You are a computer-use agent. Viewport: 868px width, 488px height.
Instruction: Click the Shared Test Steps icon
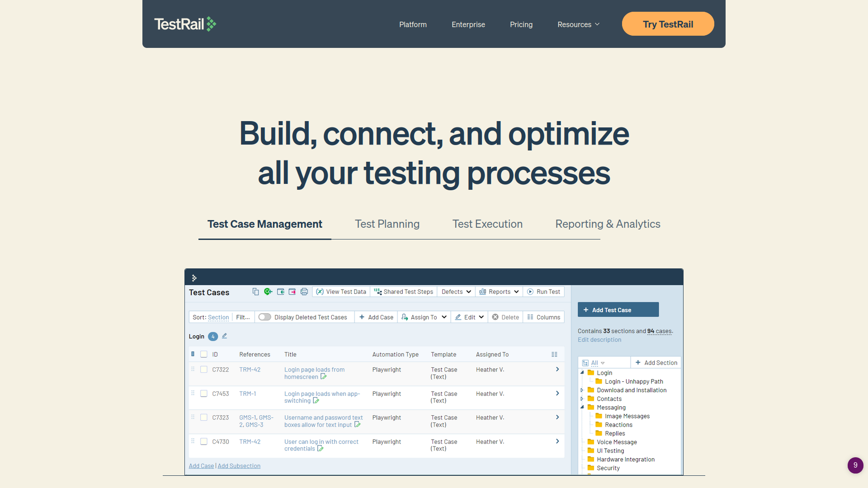(x=378, y=291)
